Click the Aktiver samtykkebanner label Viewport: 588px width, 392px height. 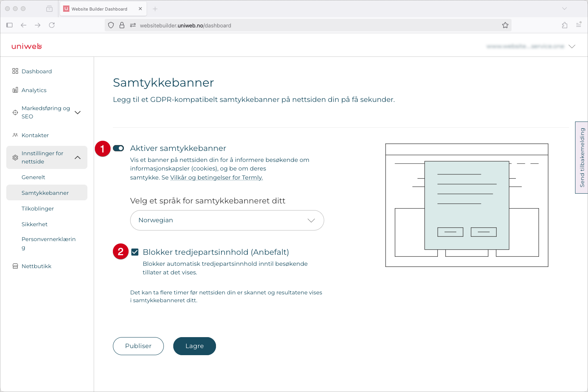[x=178, y=148]
